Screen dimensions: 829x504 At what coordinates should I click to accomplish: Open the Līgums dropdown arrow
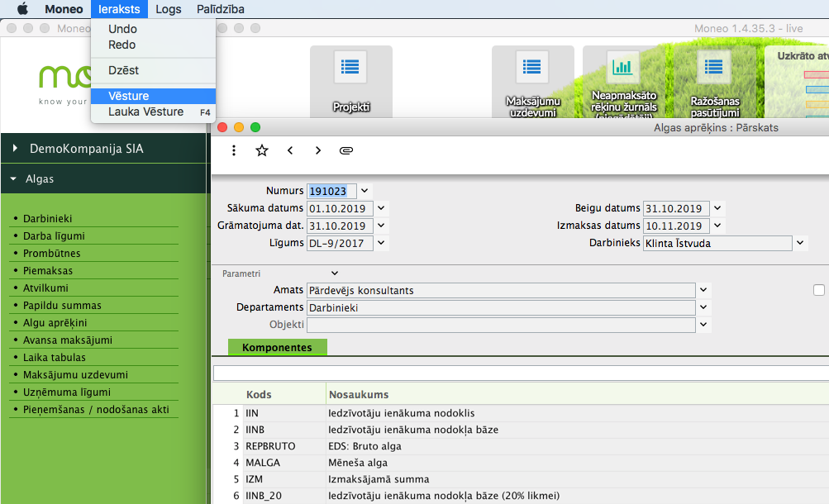pos(381,243)
